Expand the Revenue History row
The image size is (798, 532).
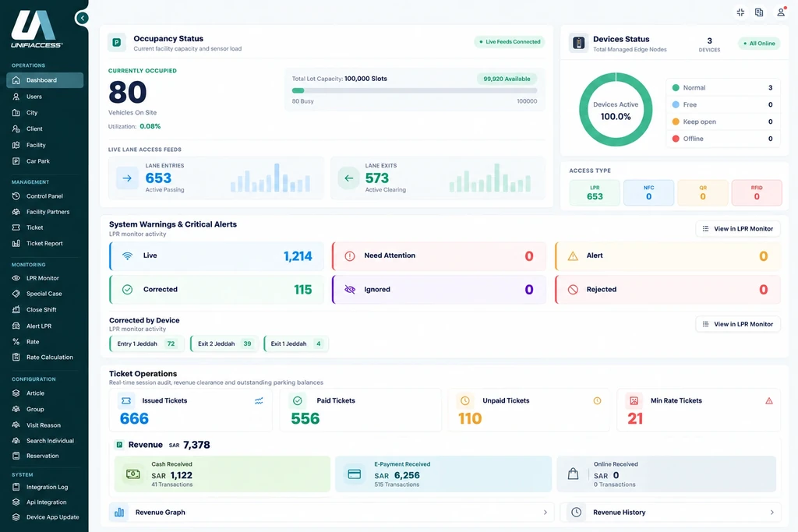tap(670, 513)
